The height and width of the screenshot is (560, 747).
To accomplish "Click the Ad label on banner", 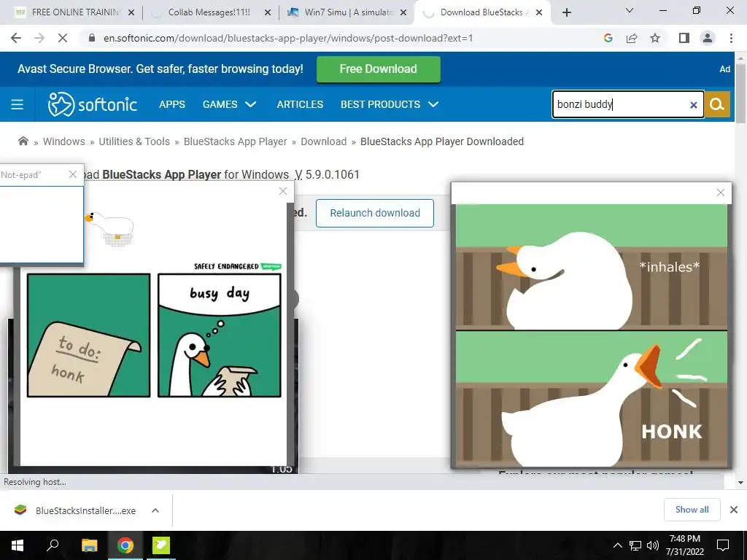I will [x=724, y=69].
